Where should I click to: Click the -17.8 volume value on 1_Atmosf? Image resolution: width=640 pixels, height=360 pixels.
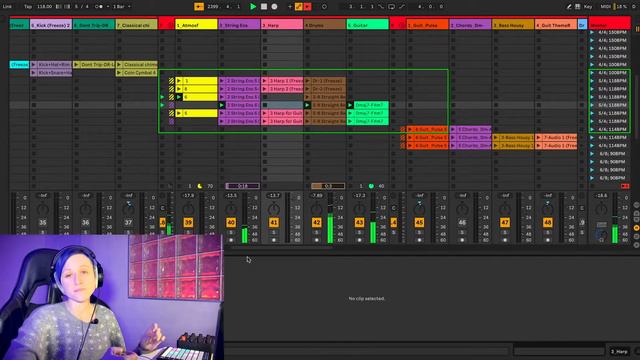coord(188,196)
